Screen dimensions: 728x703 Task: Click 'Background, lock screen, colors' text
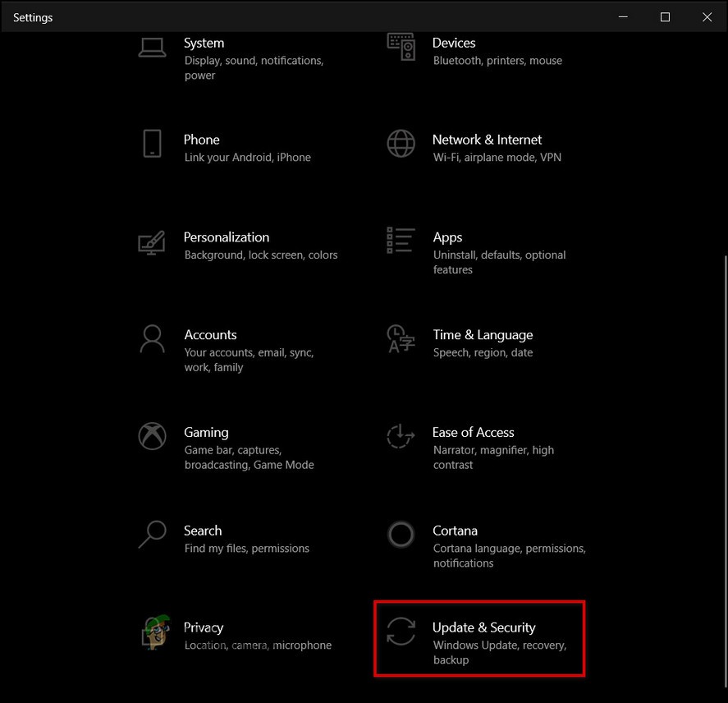[x=261, y=255]
